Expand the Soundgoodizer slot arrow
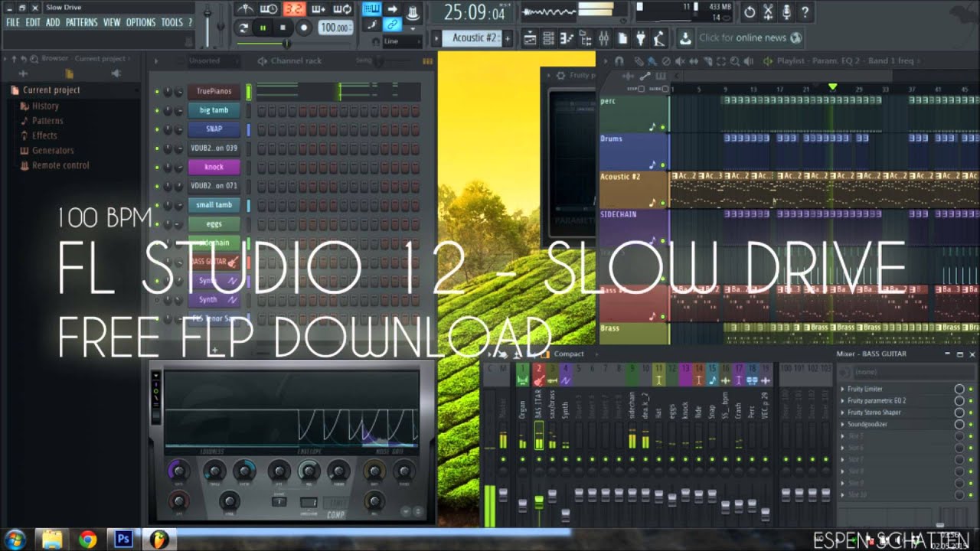The image size is (980, 551). point(843,424)
